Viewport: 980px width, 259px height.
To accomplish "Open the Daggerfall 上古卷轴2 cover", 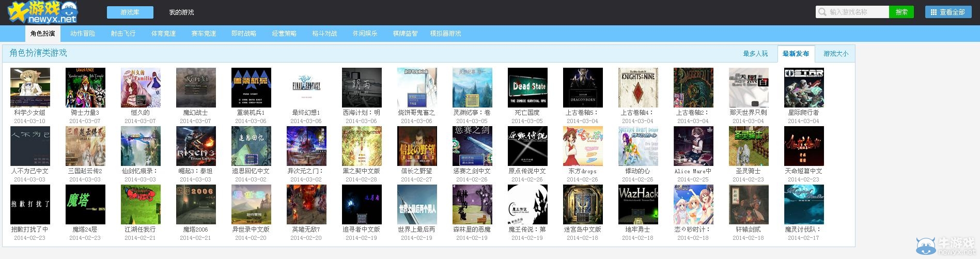I will click(x=693, y=87).
